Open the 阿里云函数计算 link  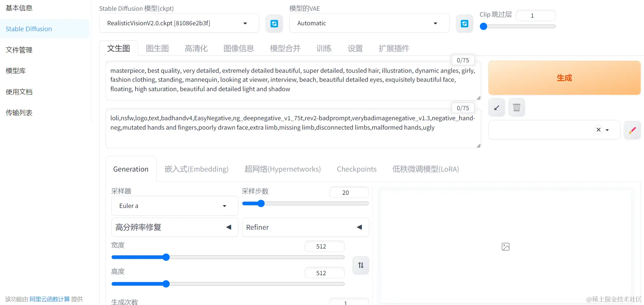click(x=50, y=299)
